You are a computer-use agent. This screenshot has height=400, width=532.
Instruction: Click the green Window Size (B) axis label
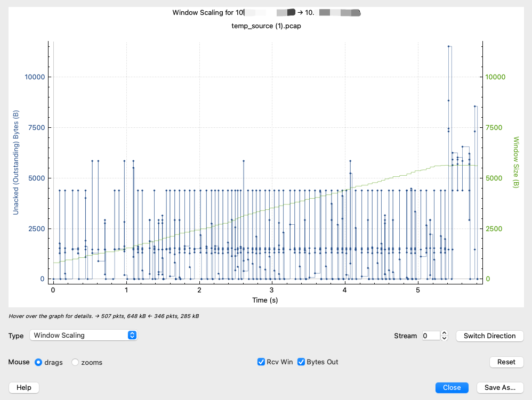click(515, 162)
